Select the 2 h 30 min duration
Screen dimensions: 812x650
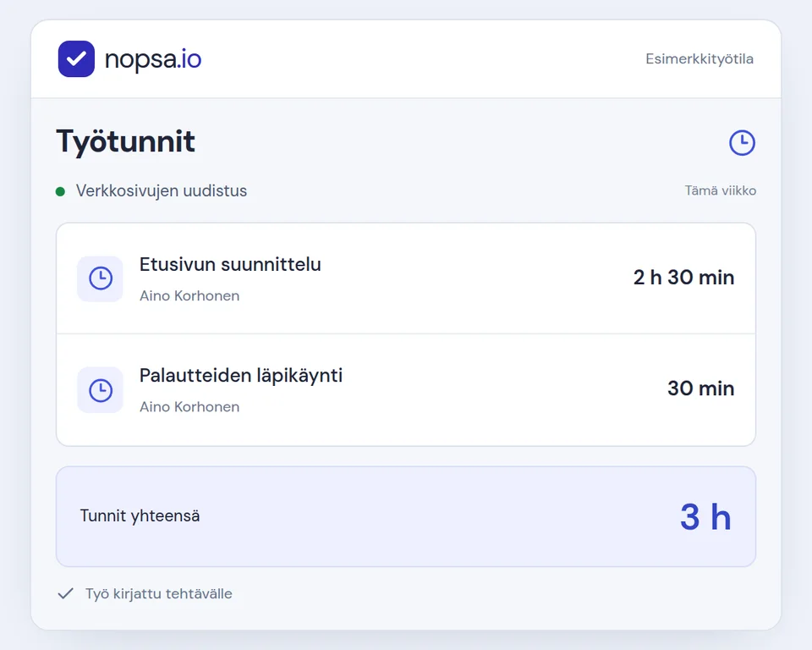tap(683, 278)
